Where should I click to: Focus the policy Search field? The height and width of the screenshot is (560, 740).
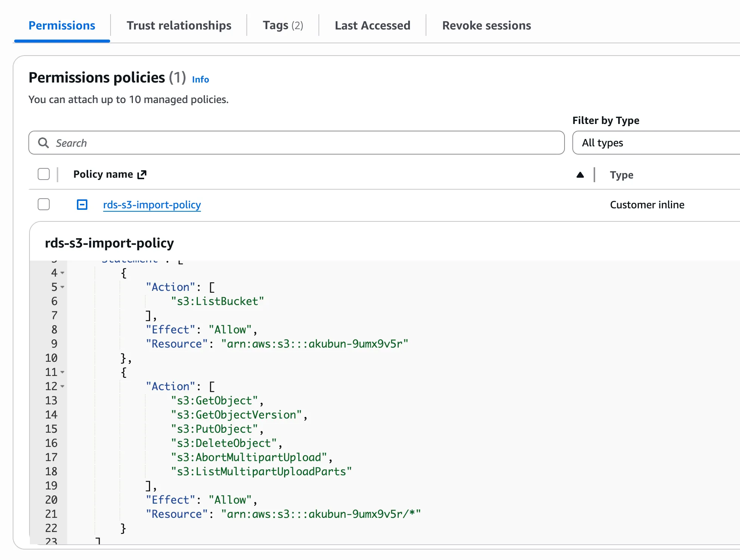pos(299,143)
